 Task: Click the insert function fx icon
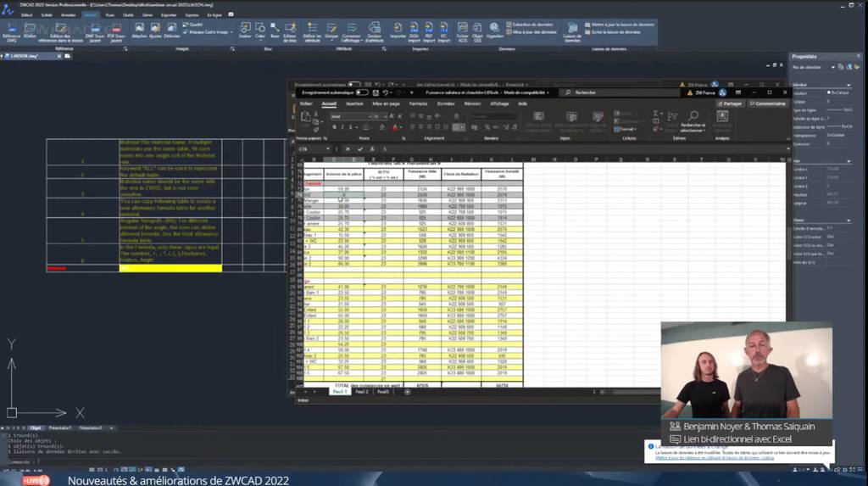point(371,149)
